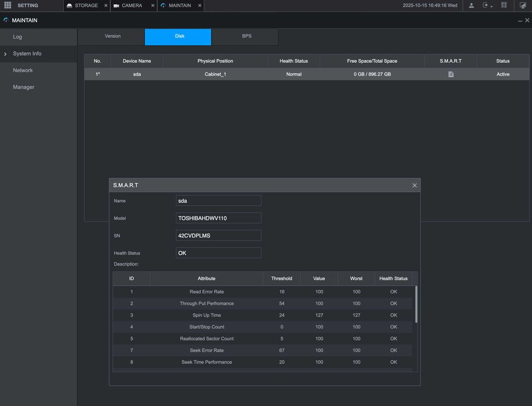Close the S.M.A.R.T dialog
Image resolution: width=532 pixels, height=406 pixels.
[414, 186]
